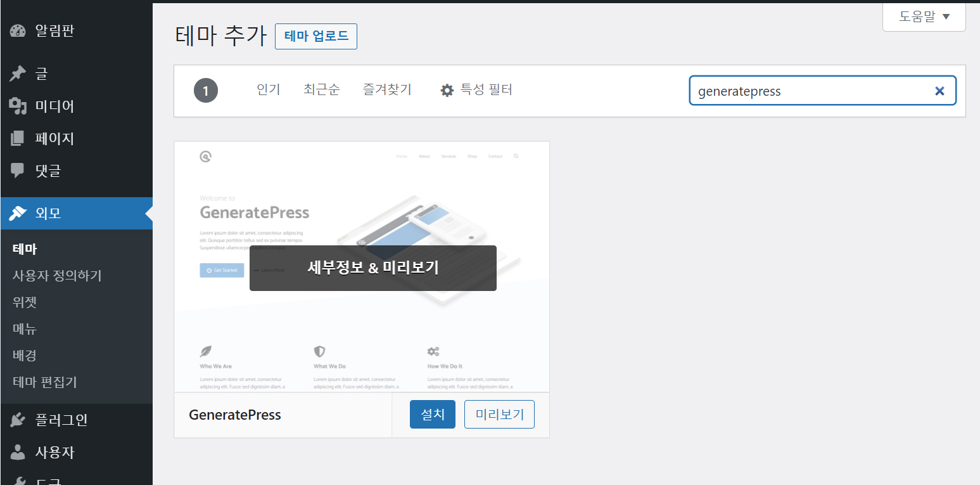The width and height of the screenshot is (980, 485).
Task: Click the 플러그인 plugin icon
Action: pos(18,420)
